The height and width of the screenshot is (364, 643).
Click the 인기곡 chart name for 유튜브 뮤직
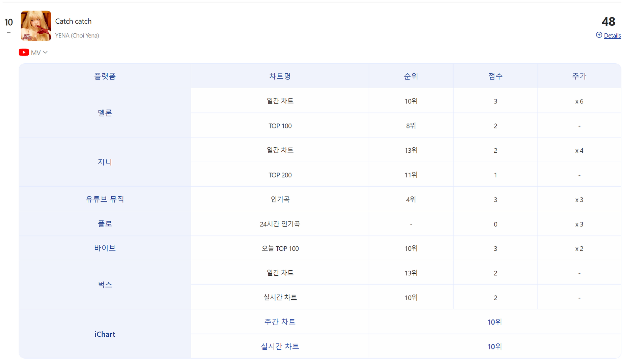tap(280, 199)
